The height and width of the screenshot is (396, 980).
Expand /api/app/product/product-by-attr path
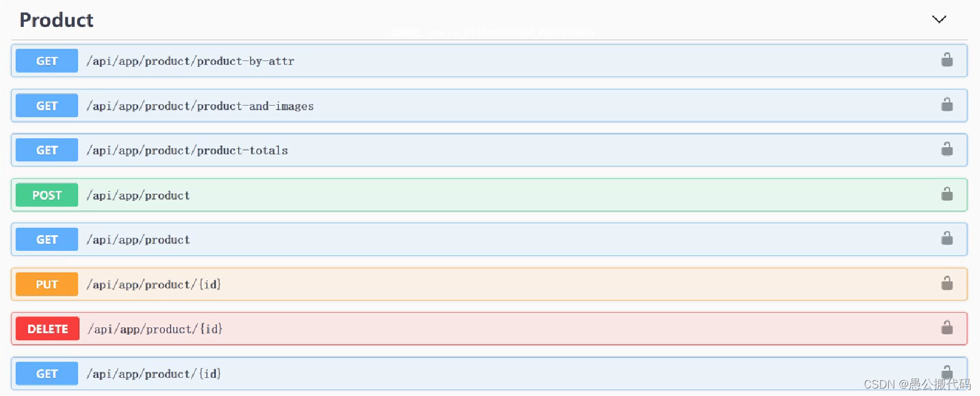coord(190,61)
